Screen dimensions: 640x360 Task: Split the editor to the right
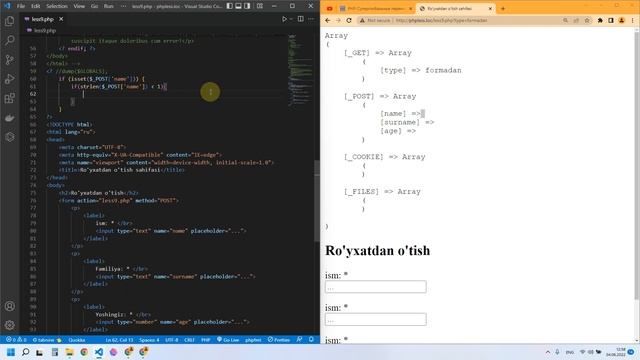pos(300,19)
